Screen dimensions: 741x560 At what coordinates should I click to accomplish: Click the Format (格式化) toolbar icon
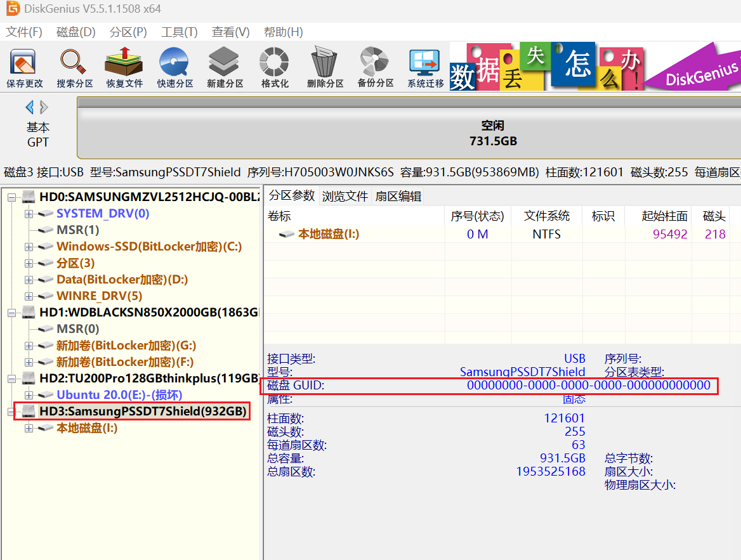(x=275, y=68)
